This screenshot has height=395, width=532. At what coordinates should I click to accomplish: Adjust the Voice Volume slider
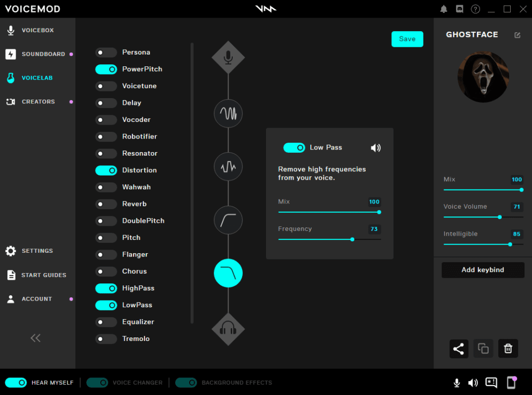(x=483, y=217)
